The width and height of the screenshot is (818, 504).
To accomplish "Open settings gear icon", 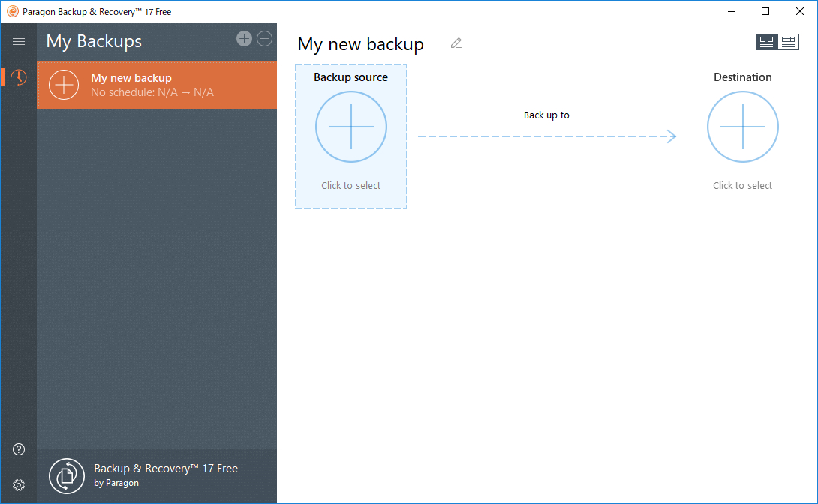I will coord(19,485).
